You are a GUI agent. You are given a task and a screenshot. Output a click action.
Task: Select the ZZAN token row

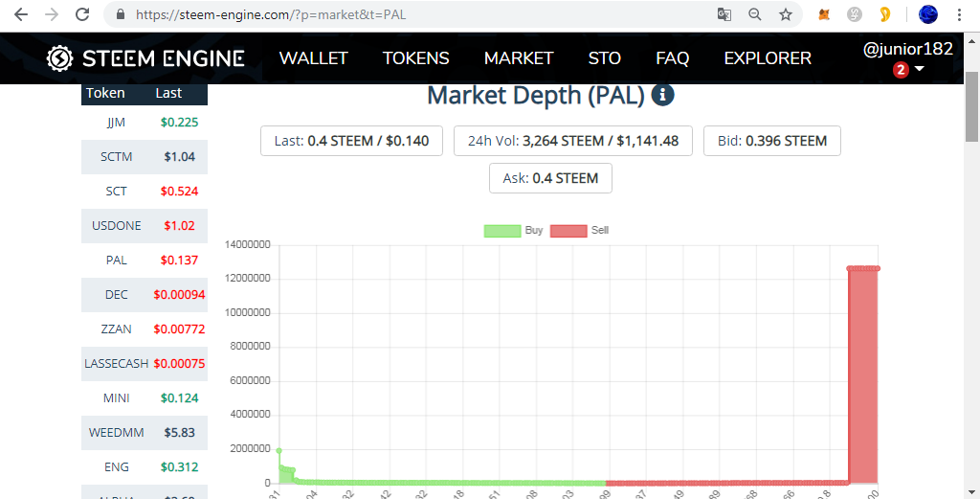click(x=145, y=329)
